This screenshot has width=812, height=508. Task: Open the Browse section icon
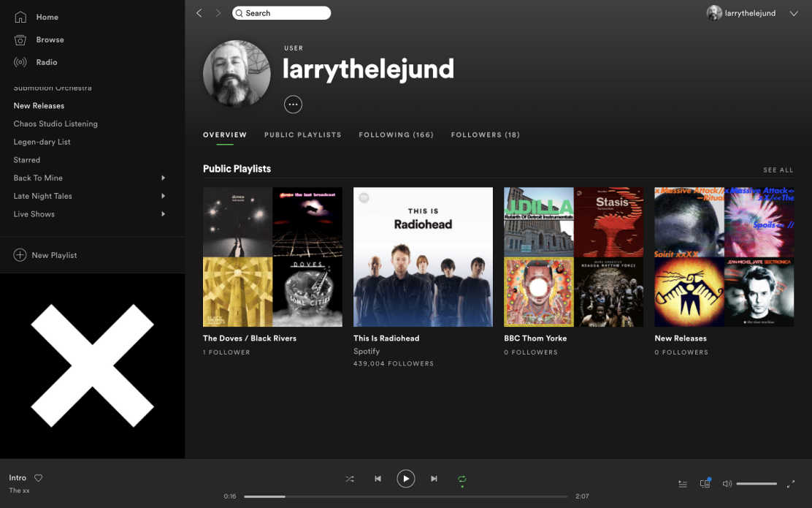20,40
